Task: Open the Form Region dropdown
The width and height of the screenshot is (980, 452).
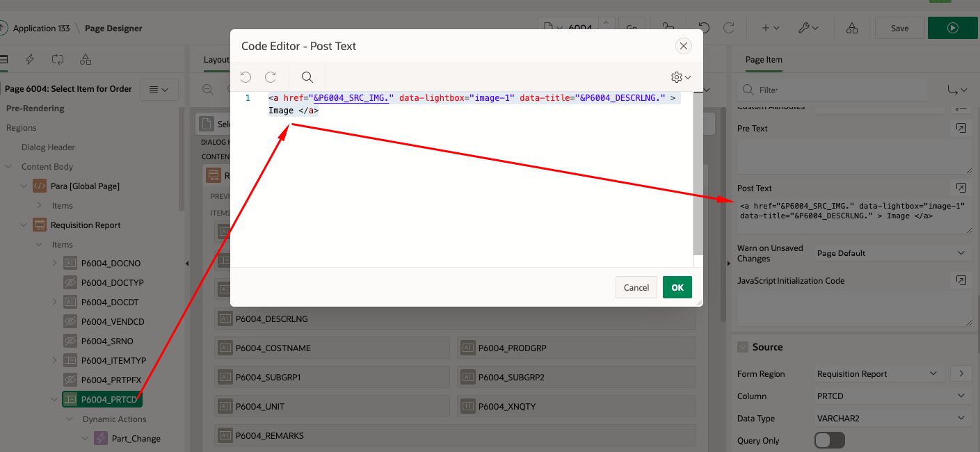Action: click(x=879, y=374)
